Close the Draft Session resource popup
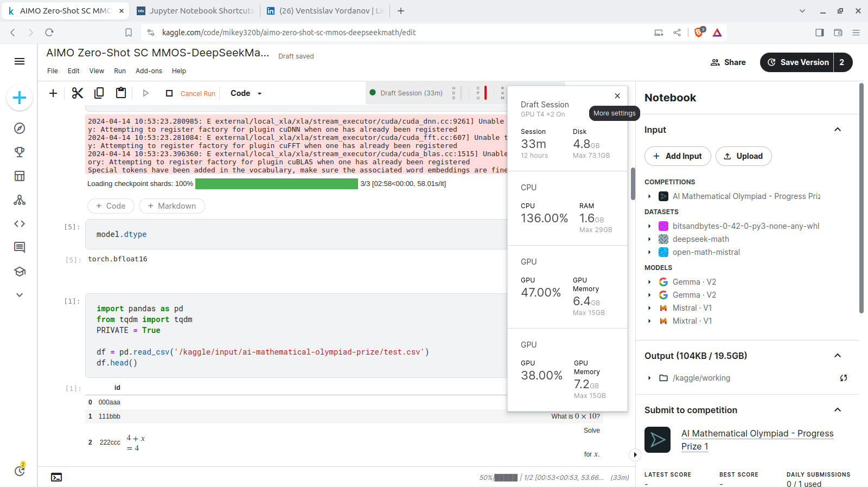Screen dimensions: 868x488 [617, 96]
